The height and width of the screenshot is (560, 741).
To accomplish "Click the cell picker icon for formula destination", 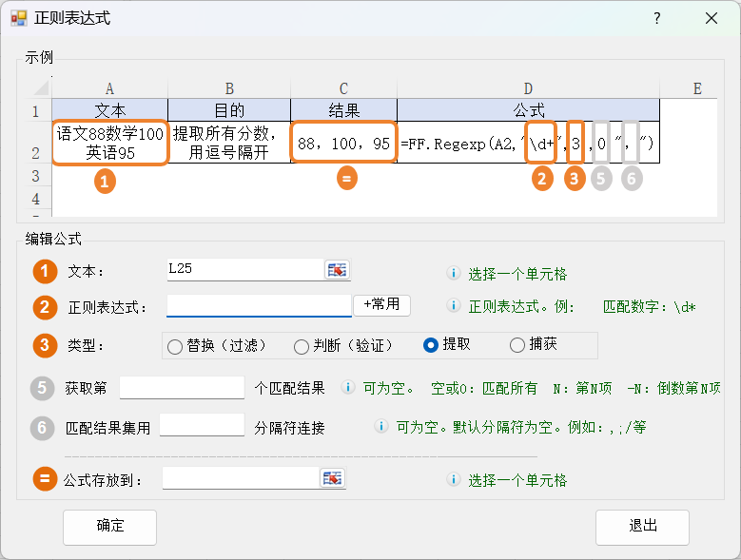I will 333,478.
